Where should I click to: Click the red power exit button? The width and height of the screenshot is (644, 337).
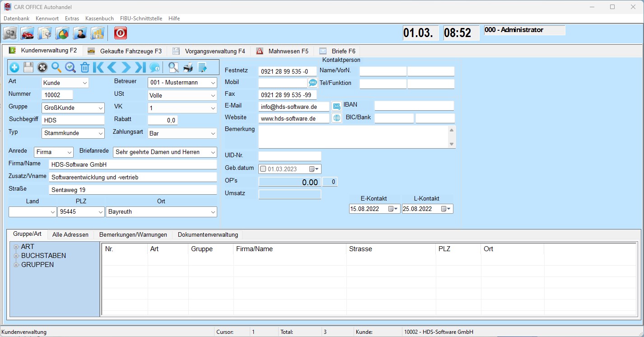[120, 33]
